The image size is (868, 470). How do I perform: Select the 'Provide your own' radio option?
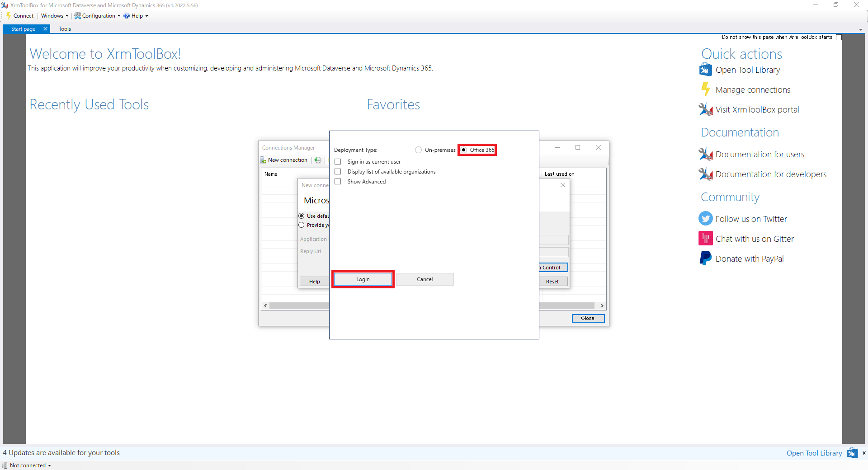tap(302, 225)
